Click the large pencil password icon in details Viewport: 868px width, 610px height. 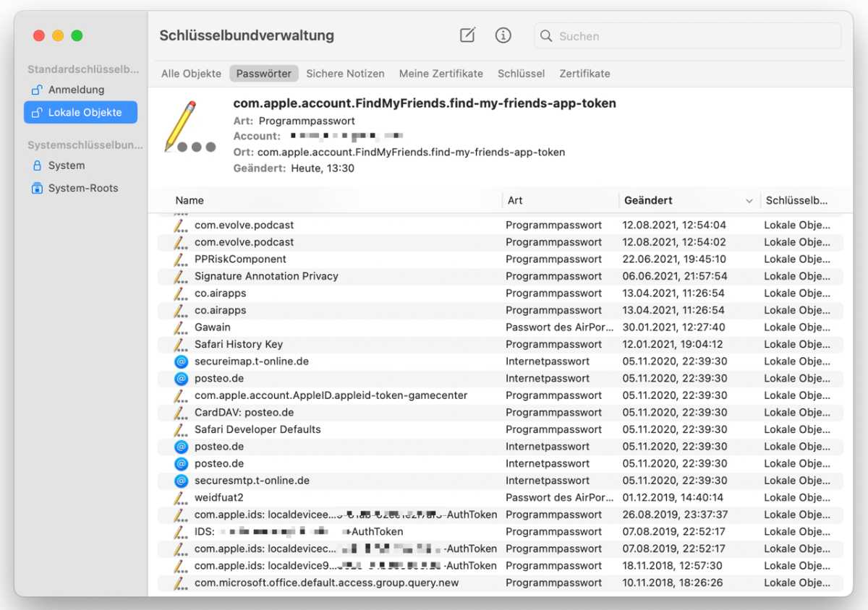(x=189, y=127)
